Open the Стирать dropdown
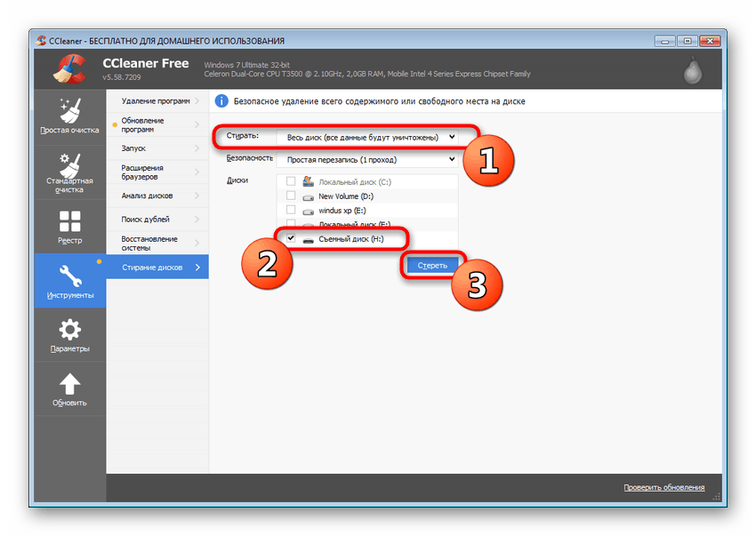Viewport: 756px width, 536px height. (x=367, y=138)
